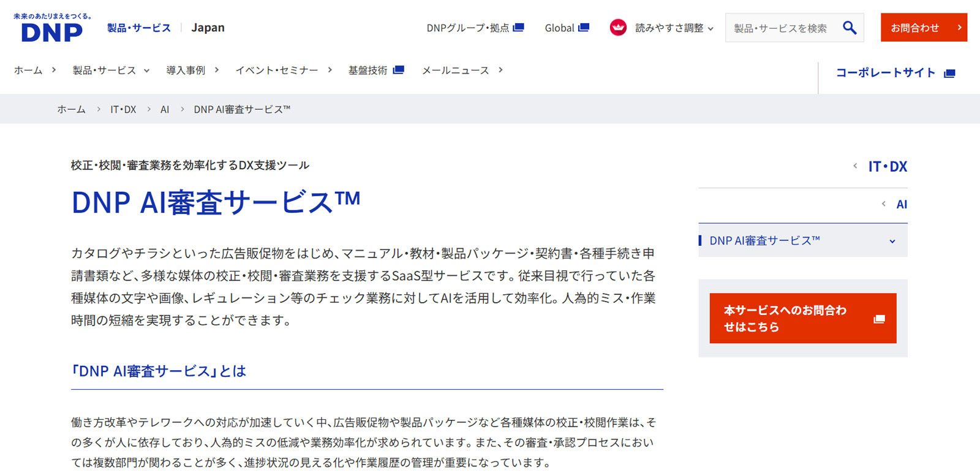The height and width of the screenshot is (472, 980).
Task: Click external-window icon beside コーポレートサイト
Action: click(949, 74)
